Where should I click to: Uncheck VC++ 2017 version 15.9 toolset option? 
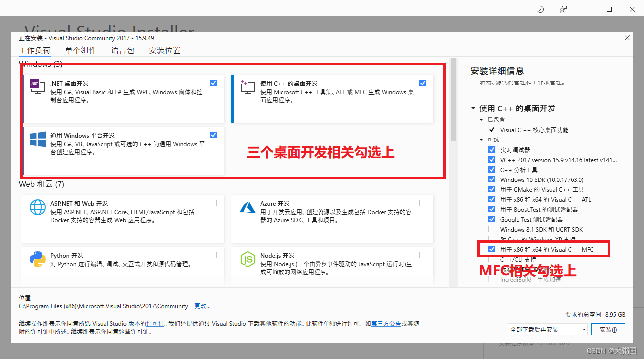click(492, 160)
